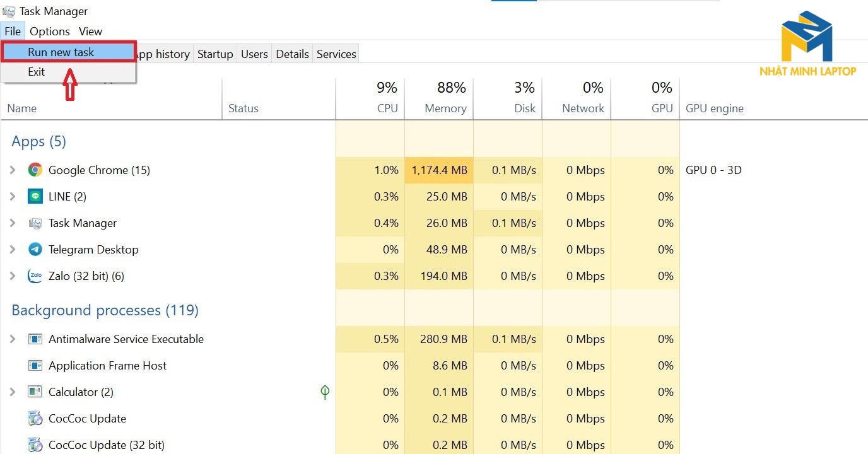This screenshot has height=454, width=868.
Task: Click LINE's 25.0 MB memory cell
Action: 439,196
